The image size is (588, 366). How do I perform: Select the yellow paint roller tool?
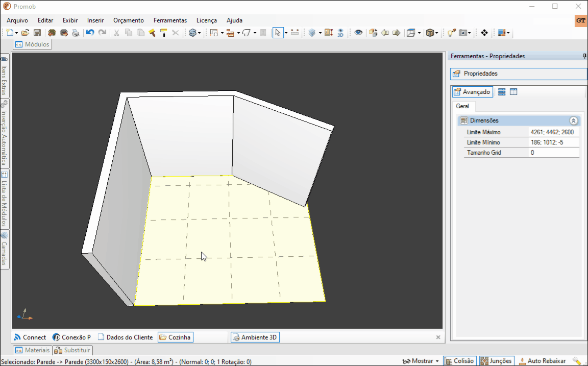point(163,33)
